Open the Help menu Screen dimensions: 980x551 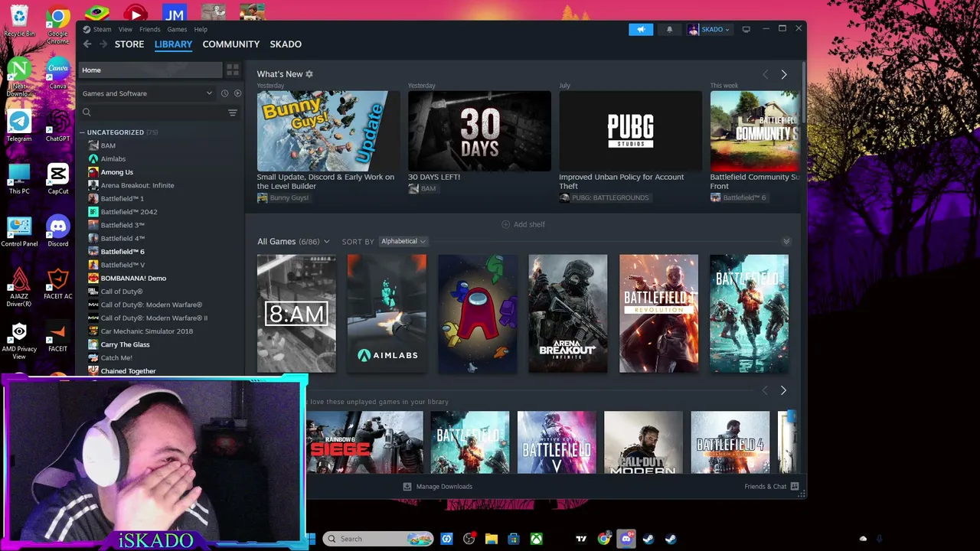(x=201, y=29)
